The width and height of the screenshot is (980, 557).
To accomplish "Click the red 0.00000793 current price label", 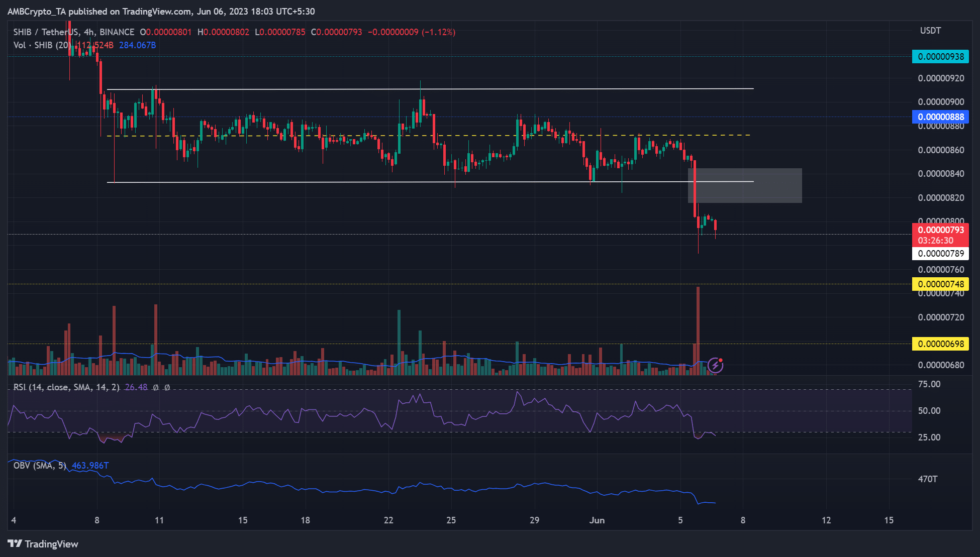I will coord(940,230).
